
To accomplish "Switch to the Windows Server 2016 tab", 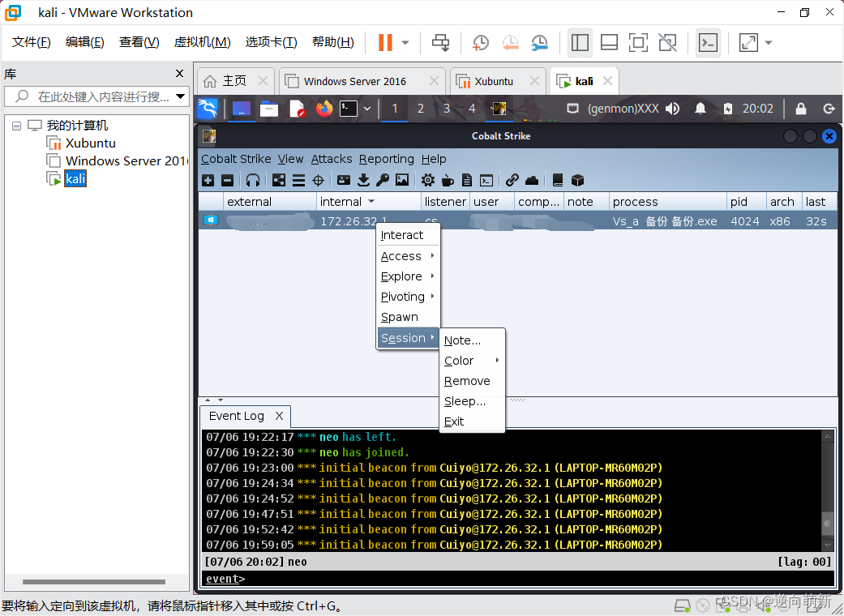I will tap(362, 81).
